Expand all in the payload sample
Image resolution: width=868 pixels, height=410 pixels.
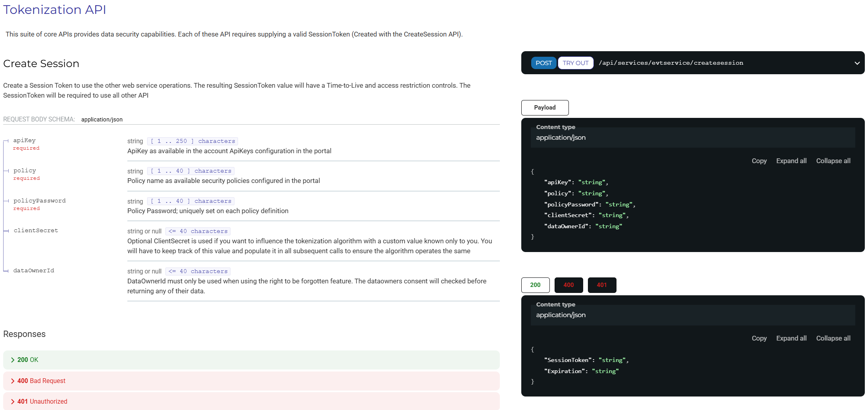coord(791,161)
